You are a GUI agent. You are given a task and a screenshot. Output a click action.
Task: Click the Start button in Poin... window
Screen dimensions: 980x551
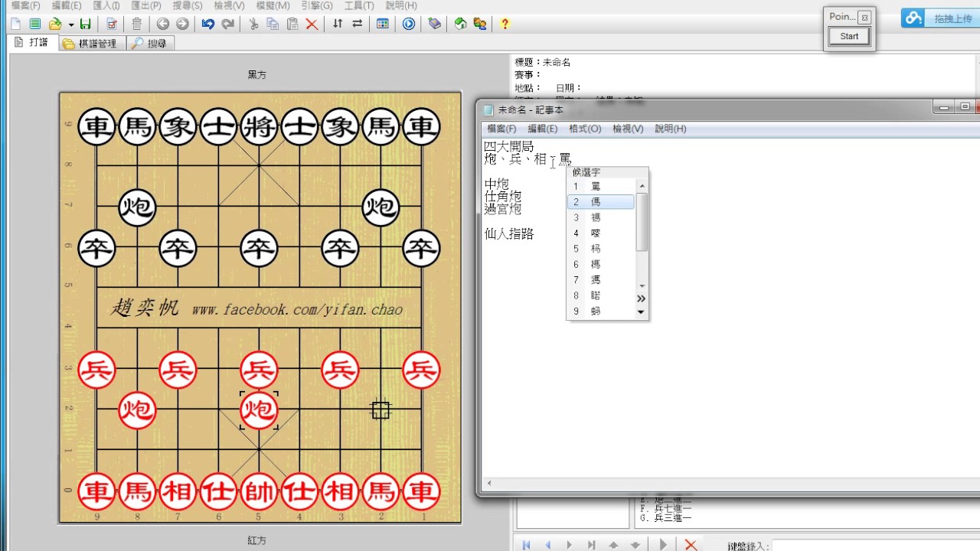point(849,36)
